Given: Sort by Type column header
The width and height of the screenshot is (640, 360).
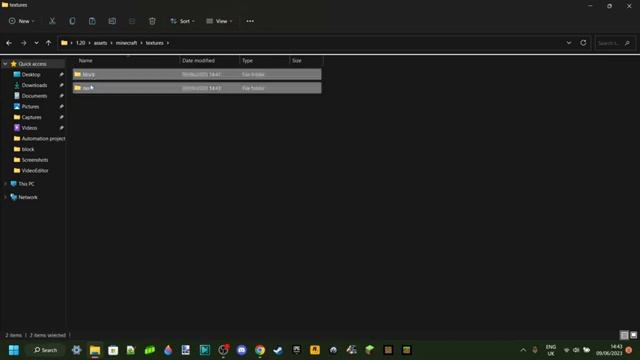Looking at the screenshot, I should [247, 60].
